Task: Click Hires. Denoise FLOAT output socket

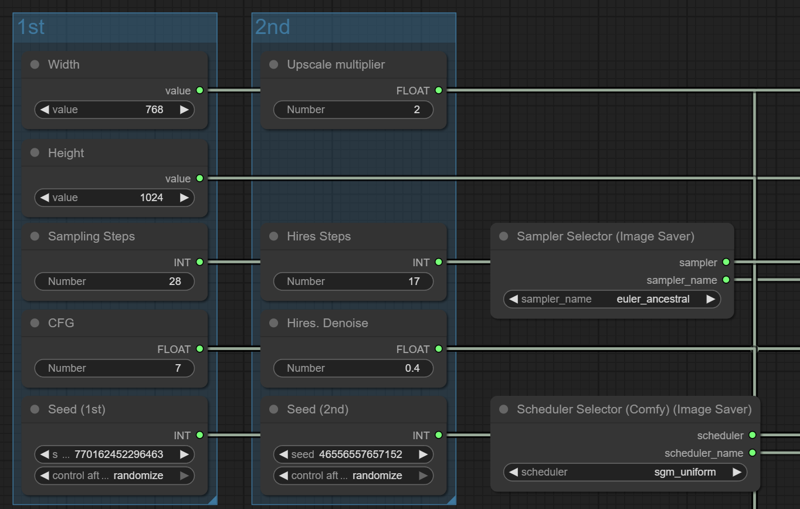Action: tap(439, 349)
